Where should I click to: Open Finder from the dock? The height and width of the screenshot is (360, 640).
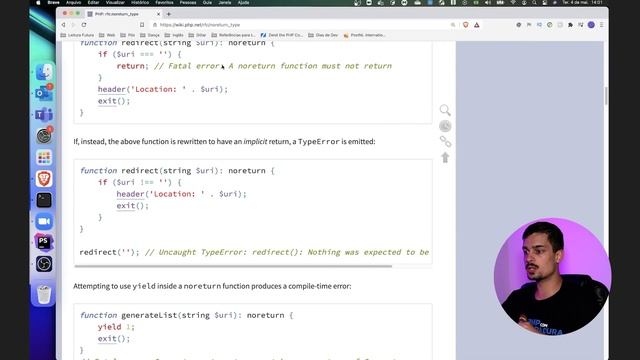44,72
